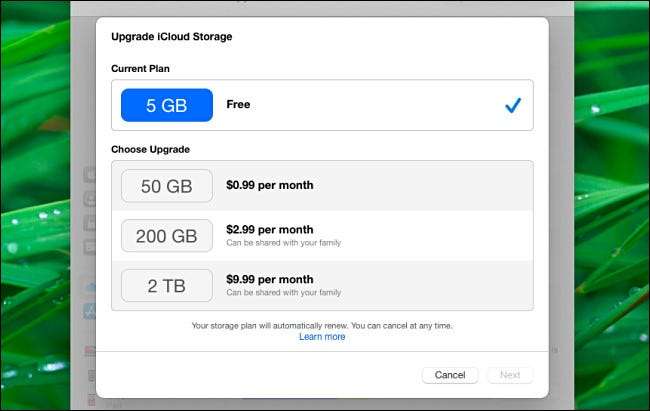Click the automatic renewal notice text
The width and height of the screenshot is (650, 411).
(322, 325)
